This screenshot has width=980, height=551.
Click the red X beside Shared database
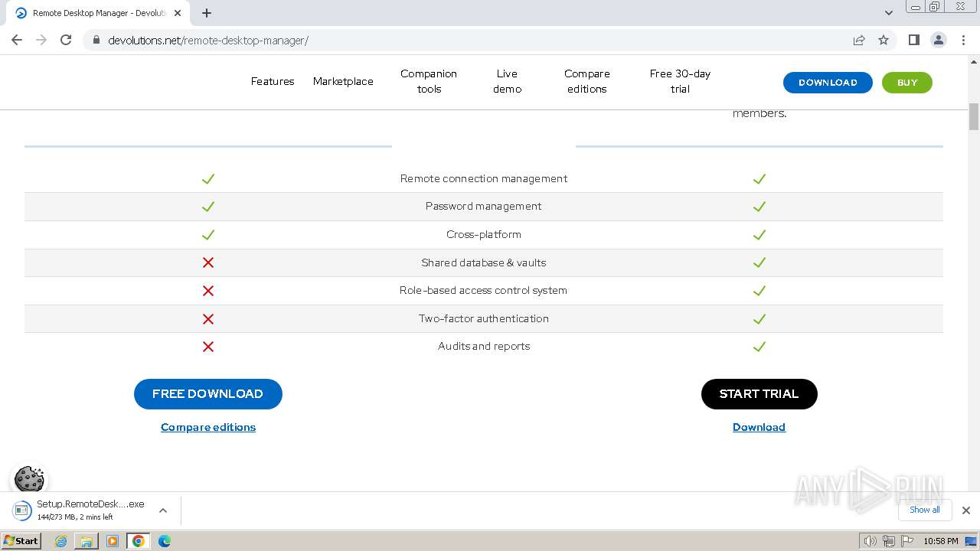[x=208, y=262]
